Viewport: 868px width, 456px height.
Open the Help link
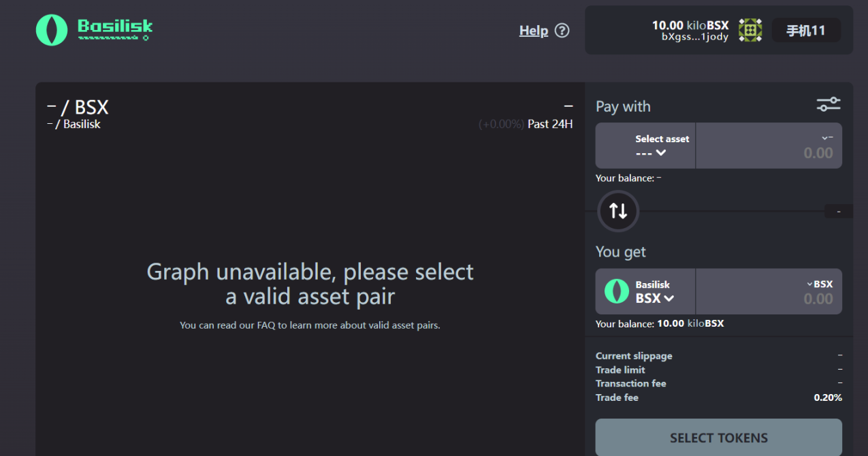534,31
